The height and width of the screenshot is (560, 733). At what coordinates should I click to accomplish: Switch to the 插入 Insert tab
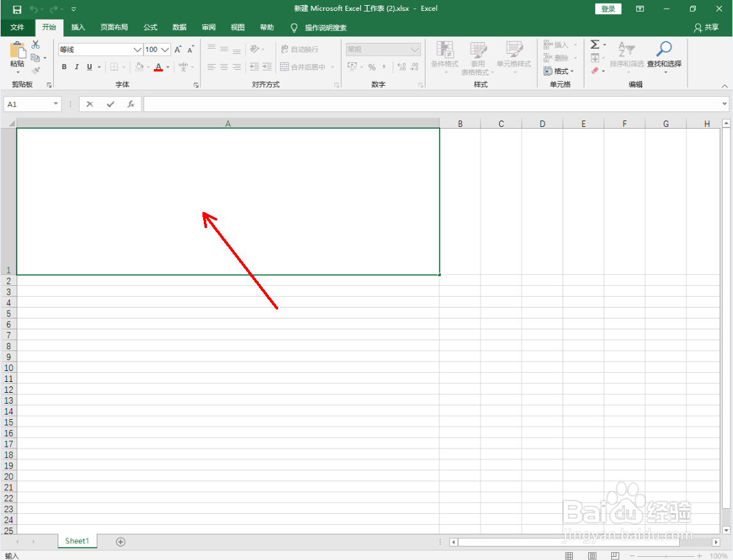78,27
